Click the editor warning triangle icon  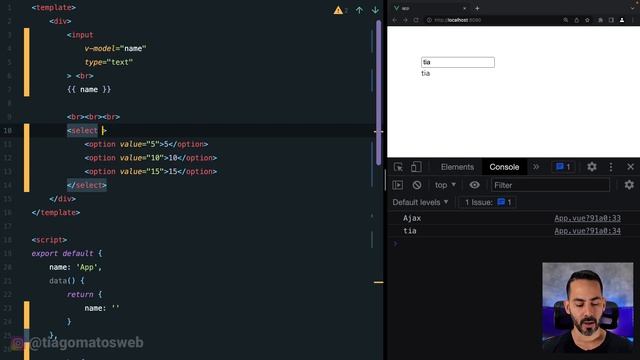[338, 10]
